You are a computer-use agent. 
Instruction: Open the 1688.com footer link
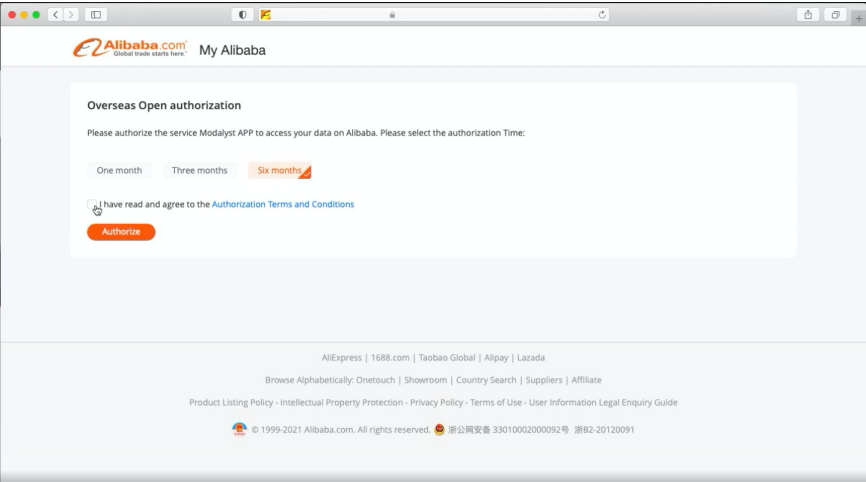click(390, 358)
